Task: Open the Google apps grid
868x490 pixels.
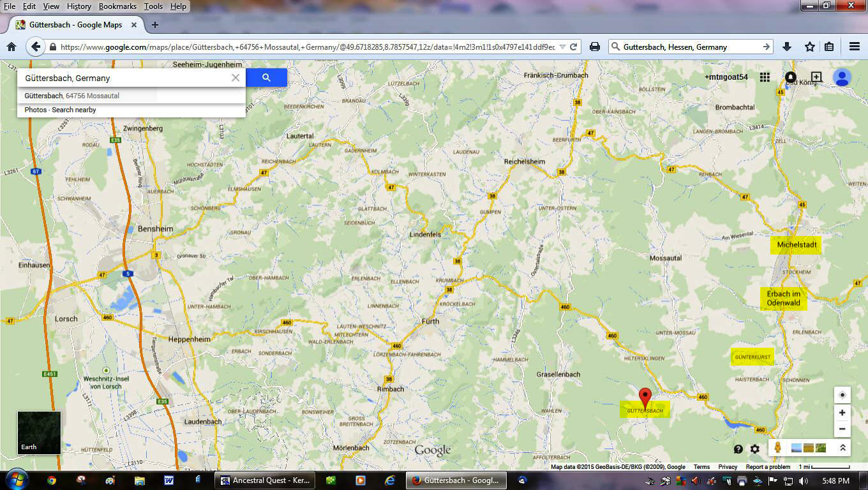Action: (x=765, y=77)
